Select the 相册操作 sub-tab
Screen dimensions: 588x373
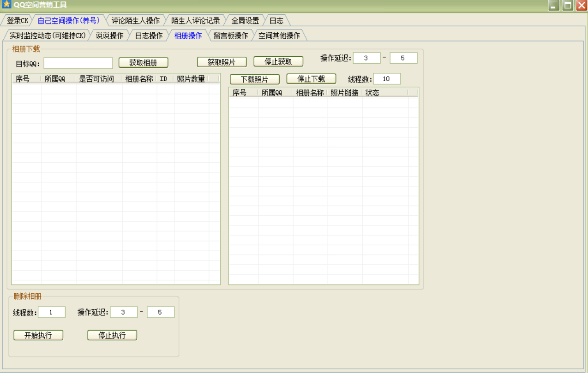coord(188,36)
